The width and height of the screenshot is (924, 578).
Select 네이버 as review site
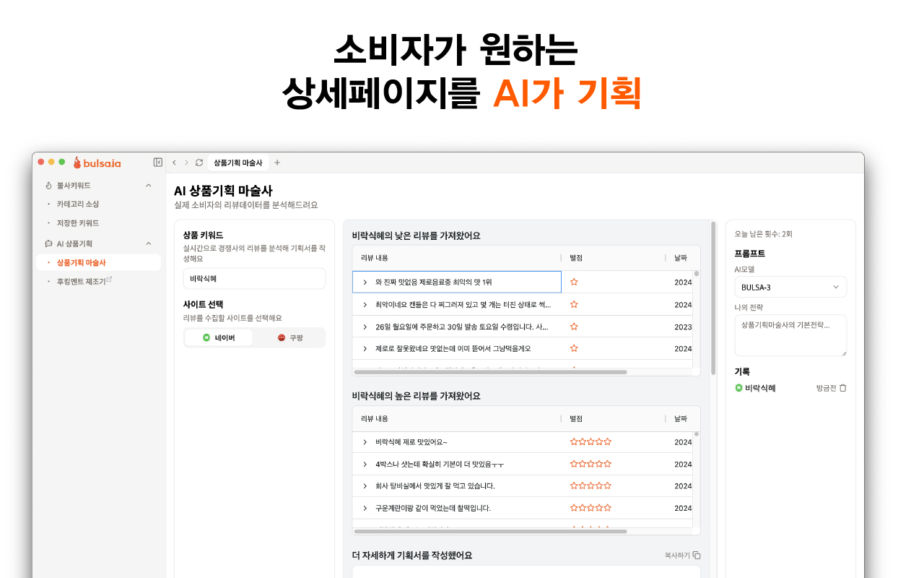coord(219,337)
